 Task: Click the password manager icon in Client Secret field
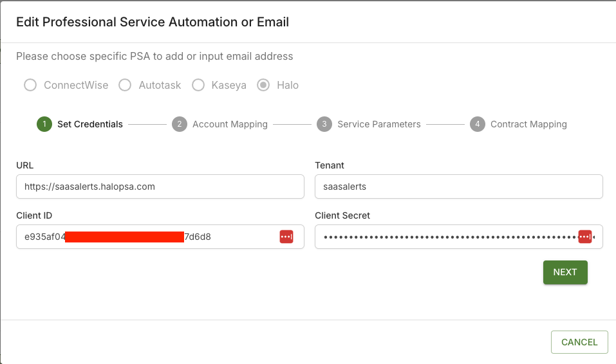point(584,237)
